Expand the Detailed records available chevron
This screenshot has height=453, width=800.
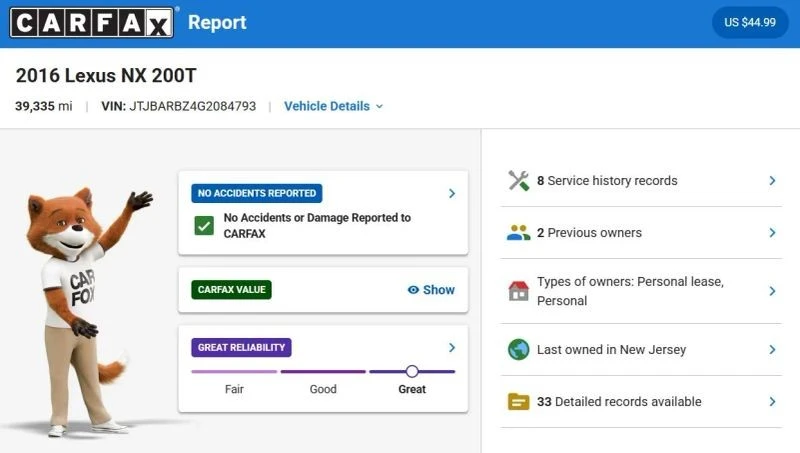[772, 401]
